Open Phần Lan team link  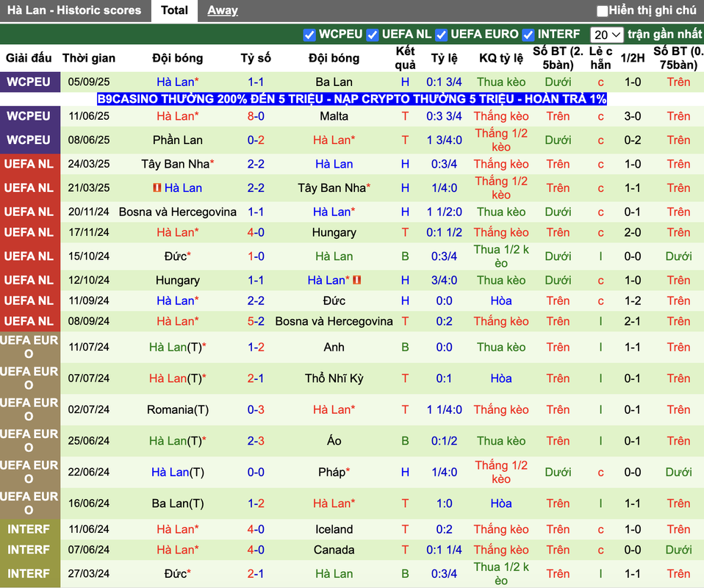[x=177, y=140]
